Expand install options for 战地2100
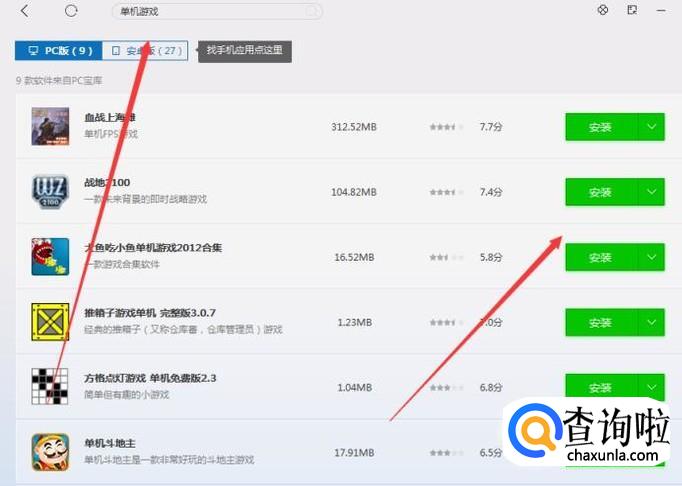The width and height of the screenshot is (682, 486). click(x=651, y=192)
